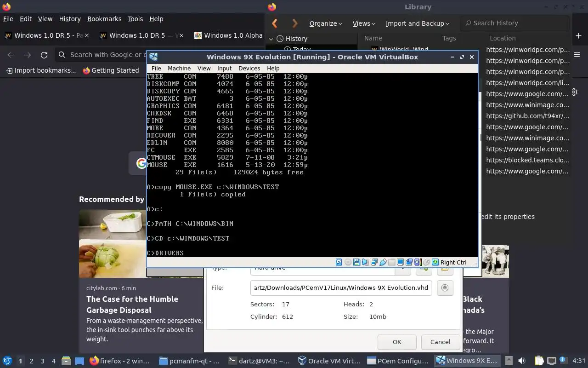Select the blocked.teams.clo history entry
588x368 pixels.
point(527,160)
